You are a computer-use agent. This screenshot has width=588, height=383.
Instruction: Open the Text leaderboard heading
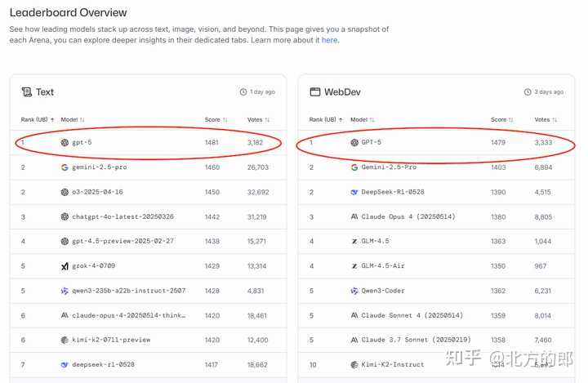[x=45, y=92]
